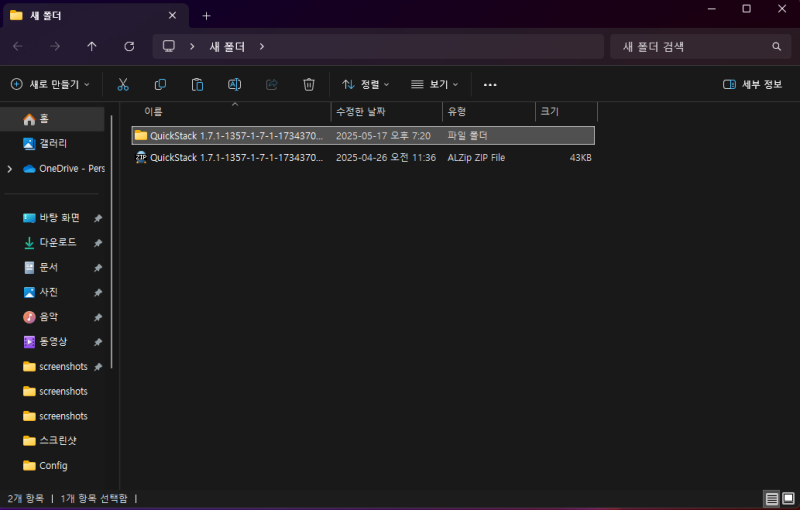800x510 pixels.
Task: Add a new tab with plus button
Action: (x=206, y=16)
